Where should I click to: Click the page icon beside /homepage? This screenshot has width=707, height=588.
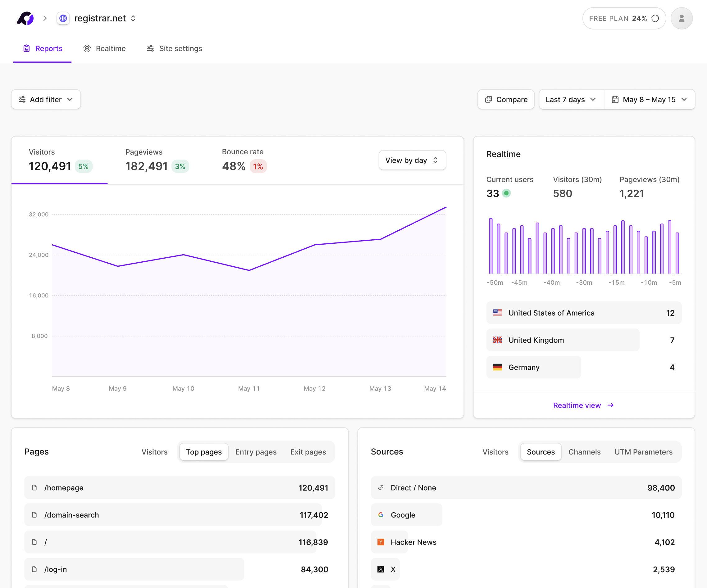click(34, 487)
